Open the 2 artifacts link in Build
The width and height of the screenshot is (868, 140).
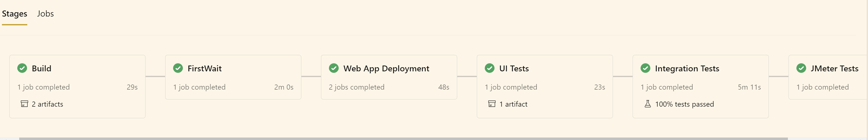pos(47,104)
